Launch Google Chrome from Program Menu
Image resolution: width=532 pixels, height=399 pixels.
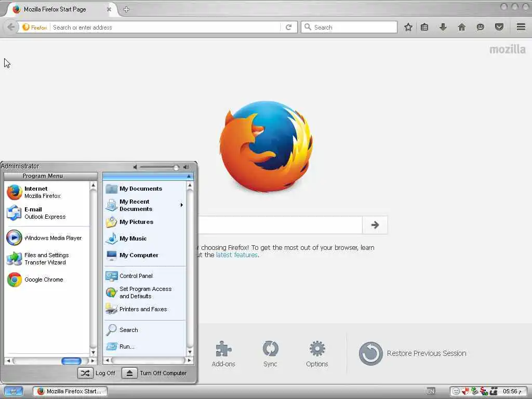[x=47, y=280]
